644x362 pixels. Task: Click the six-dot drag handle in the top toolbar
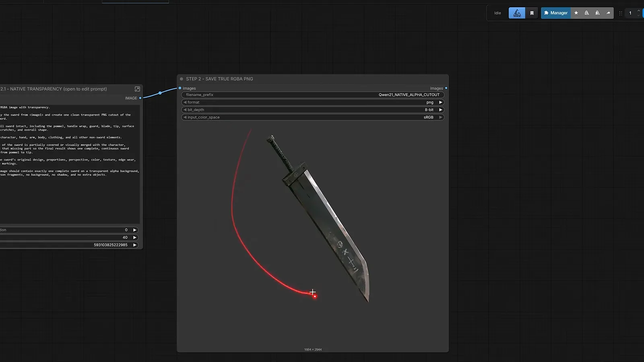(621, 13)
